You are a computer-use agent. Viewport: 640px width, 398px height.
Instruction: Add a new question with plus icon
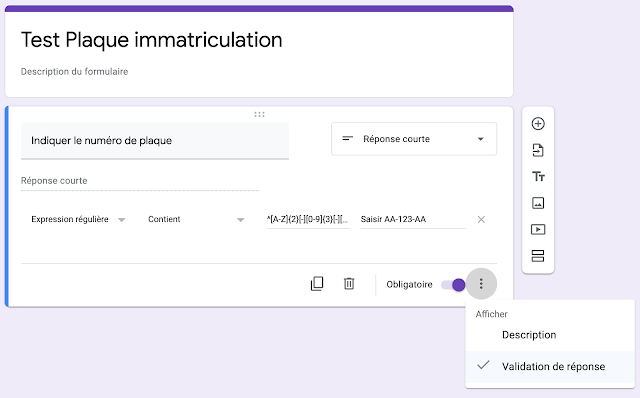[x=538, y=124]
